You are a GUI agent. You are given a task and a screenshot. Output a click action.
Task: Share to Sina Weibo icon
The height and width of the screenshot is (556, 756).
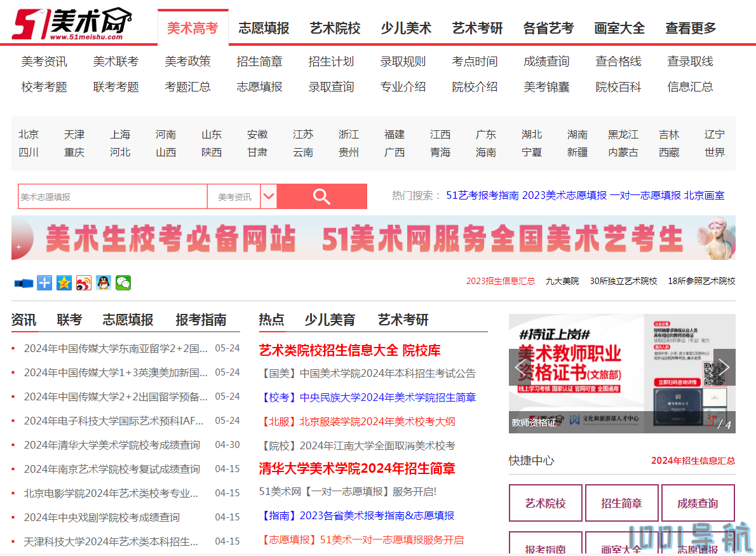(x=83, y=283)
